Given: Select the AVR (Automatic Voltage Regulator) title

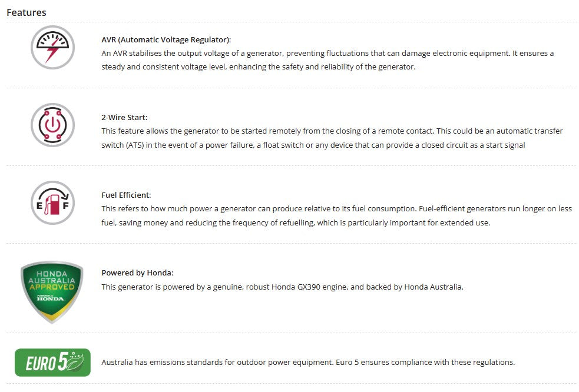Looking at the screenshot, I should (x=166, y=39).
